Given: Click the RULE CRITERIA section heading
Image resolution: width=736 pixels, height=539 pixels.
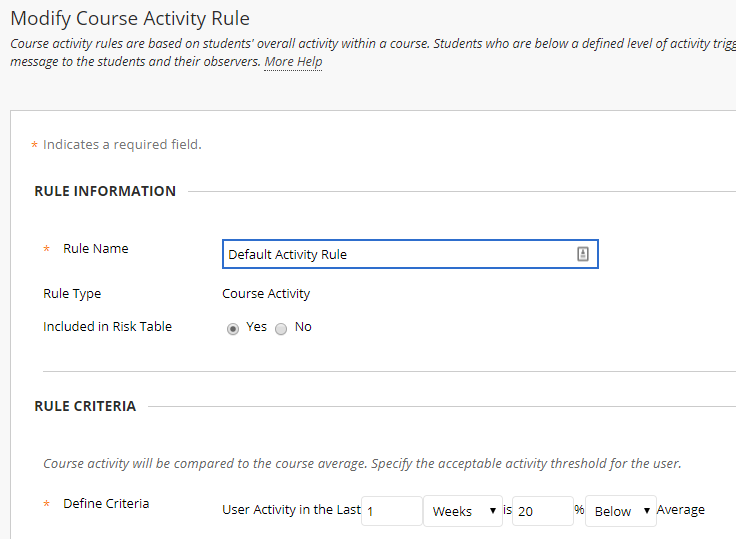Looking at the screenshot, I should 85,406.
